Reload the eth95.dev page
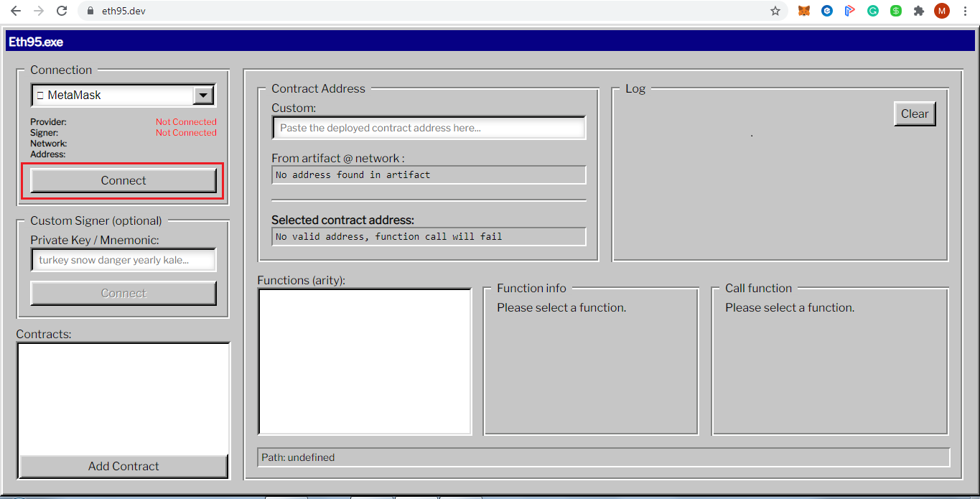 (x=62, y=11)
